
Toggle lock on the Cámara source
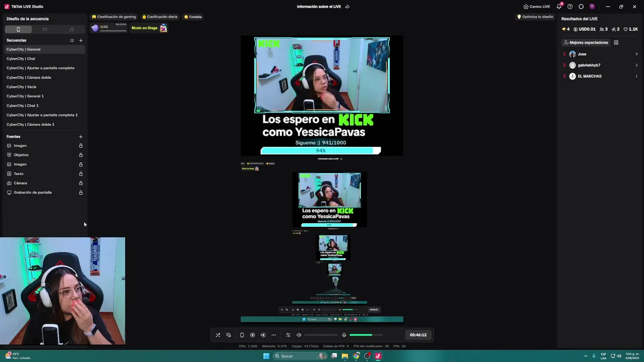click(80, 183)
